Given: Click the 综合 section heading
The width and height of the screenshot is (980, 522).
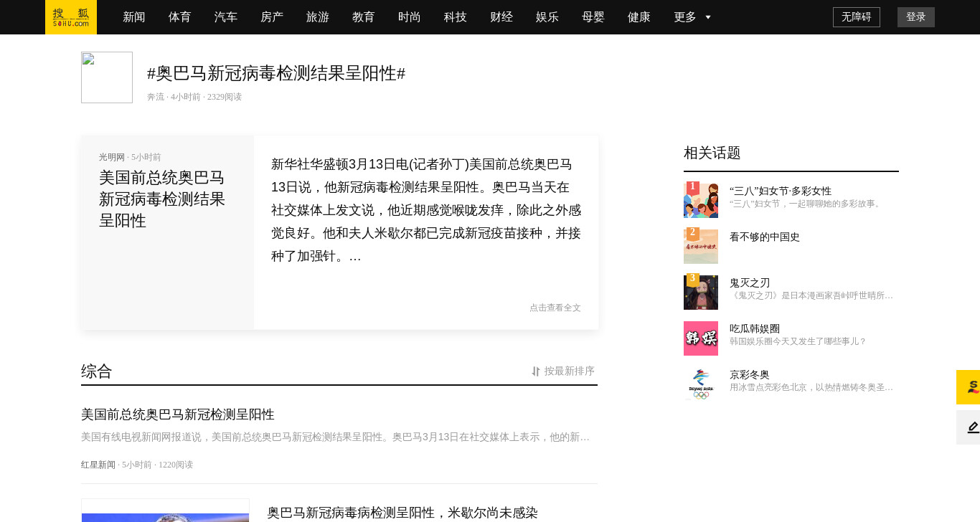Looking at the screenshot, I should [x=97, y=371].
